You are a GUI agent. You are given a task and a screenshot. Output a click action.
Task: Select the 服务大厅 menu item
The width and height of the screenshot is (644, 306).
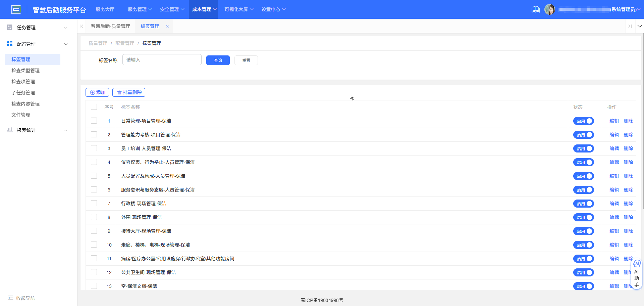click(x=105, y=9)
